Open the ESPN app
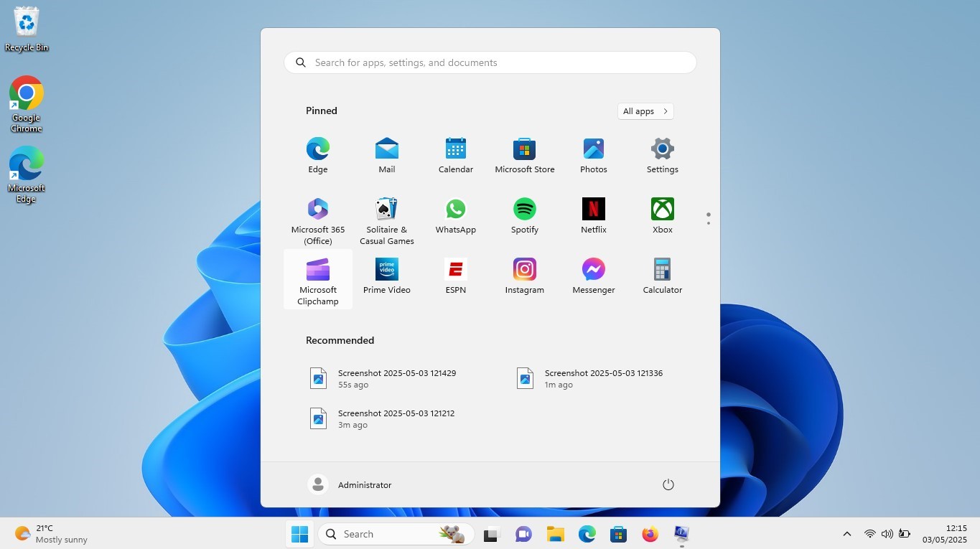The width and height of the screenshot is (980, 549). [456, 276]
